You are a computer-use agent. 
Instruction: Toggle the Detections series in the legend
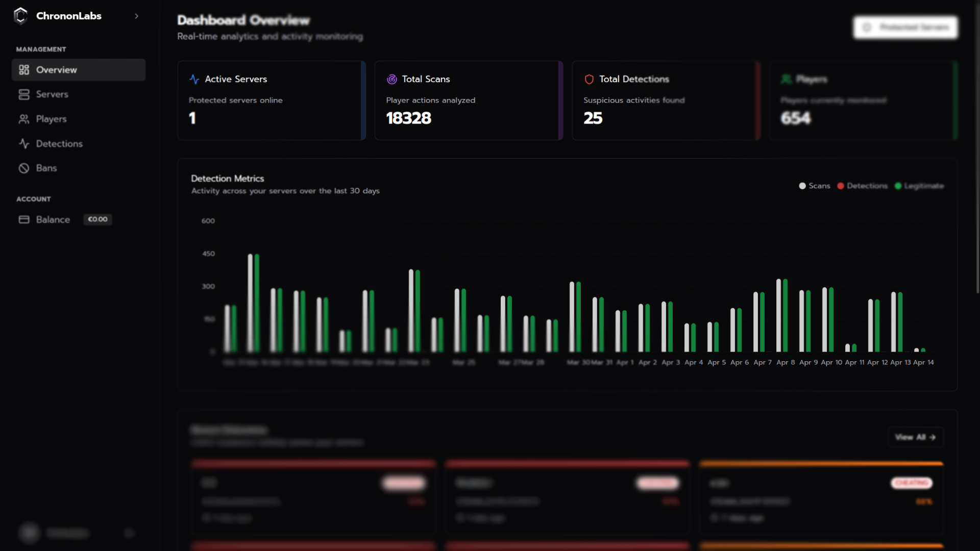pyautogui.click(x=862, y=186)
